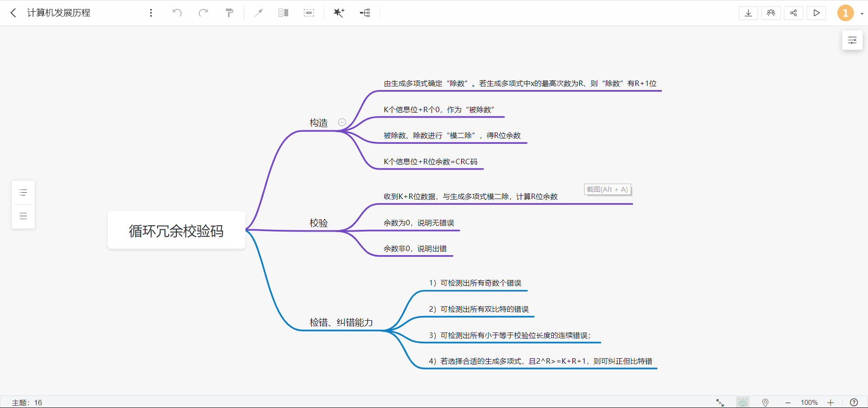Image resolution: width=868 pixels, height=408 pixels.
Task: Click the 截图(Alt + A) tooltip
Action: [607, 190]
